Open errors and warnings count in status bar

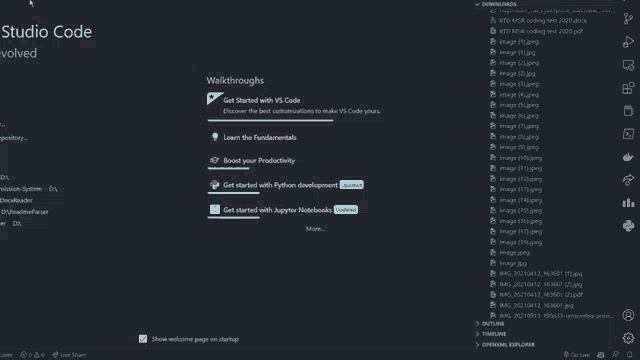[x=33, y=355]
